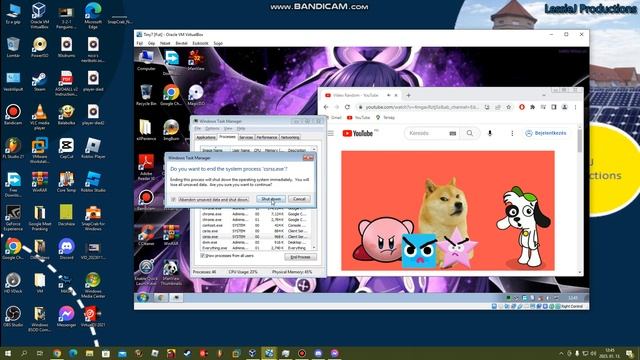Click the Bejelentkezés sign-in button
Image resolution: width=640 pixels, height=360 pixels.
point(546,133)
